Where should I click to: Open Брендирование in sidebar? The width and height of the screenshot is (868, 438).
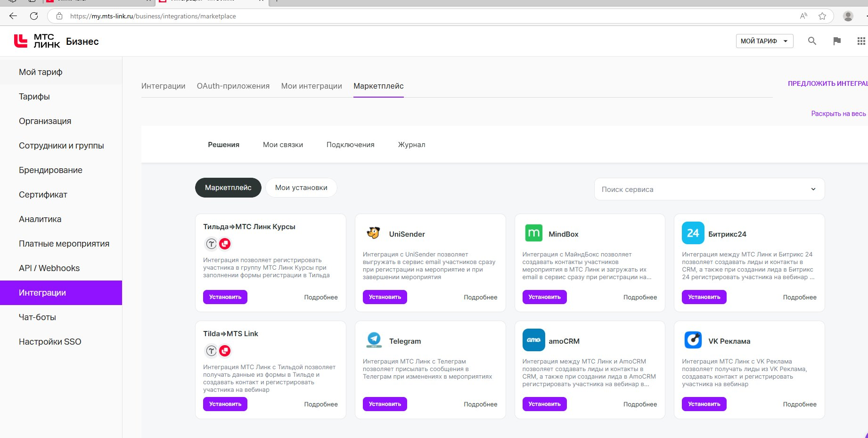point(61,170)
